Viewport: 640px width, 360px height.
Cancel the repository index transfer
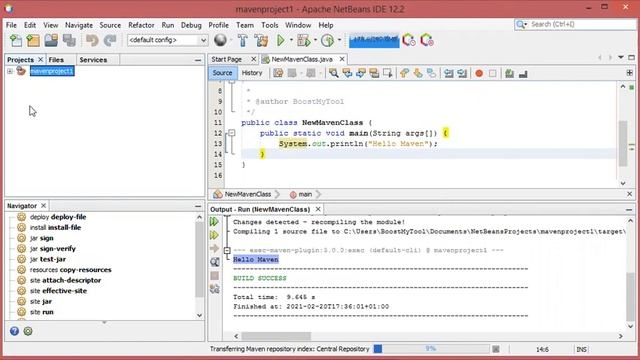point(496,349)
